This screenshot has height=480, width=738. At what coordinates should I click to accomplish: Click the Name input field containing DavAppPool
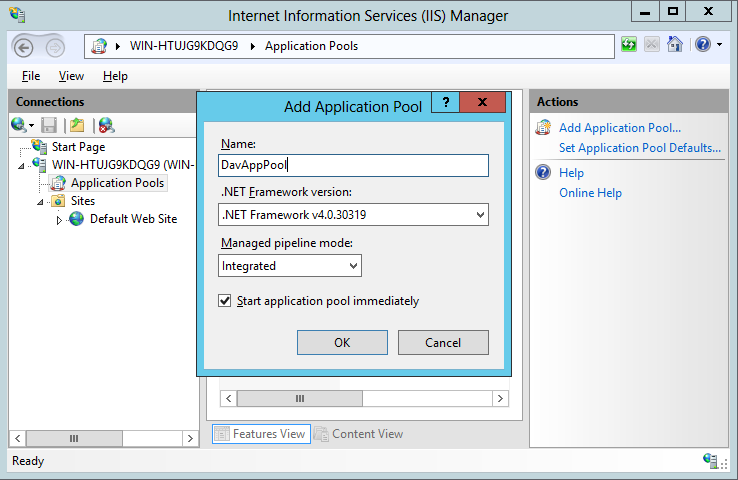[353, 166]
